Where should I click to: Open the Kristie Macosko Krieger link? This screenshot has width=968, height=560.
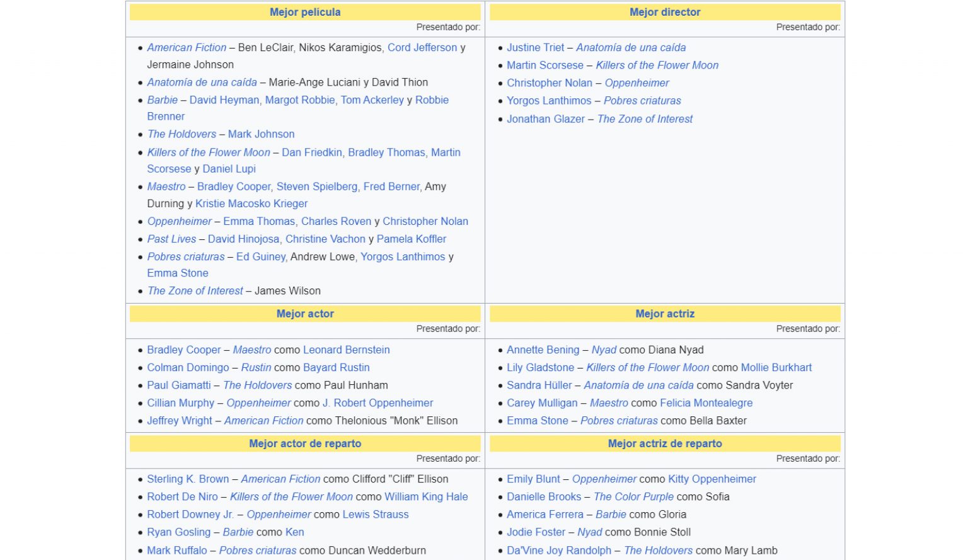[x=251, y=203]
